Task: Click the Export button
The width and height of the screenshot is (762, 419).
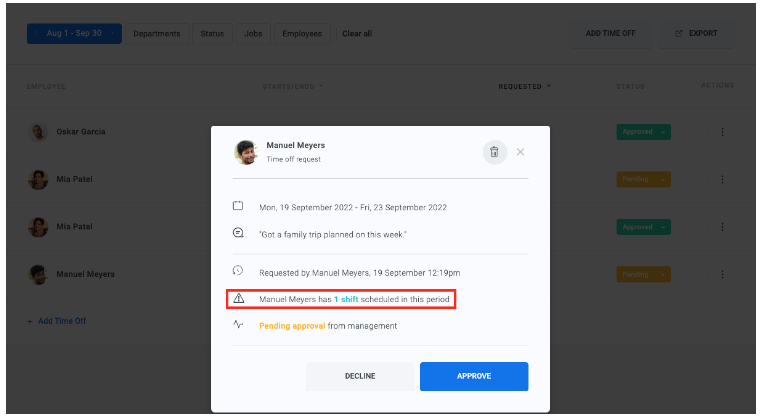Action: coord(697,33)
